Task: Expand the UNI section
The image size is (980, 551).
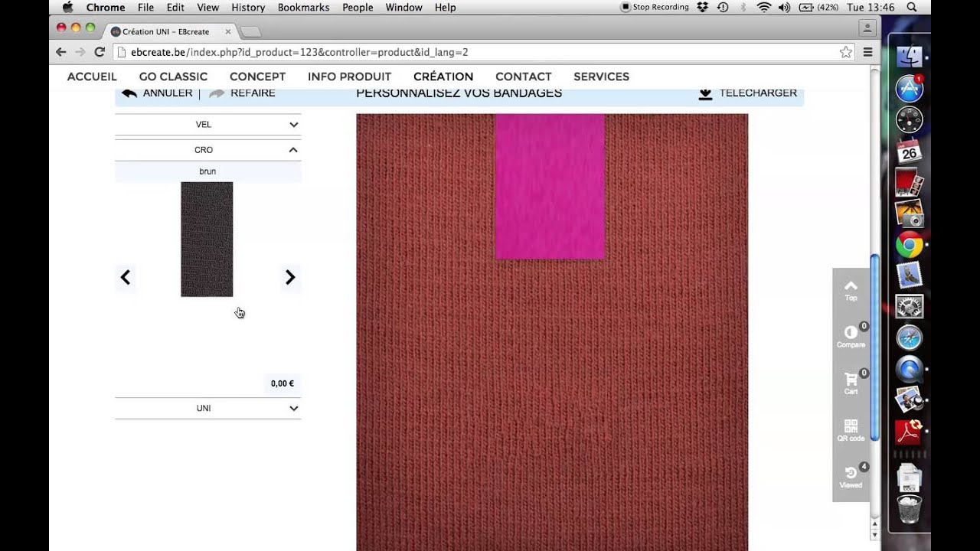Action: (x=208, y=408)
